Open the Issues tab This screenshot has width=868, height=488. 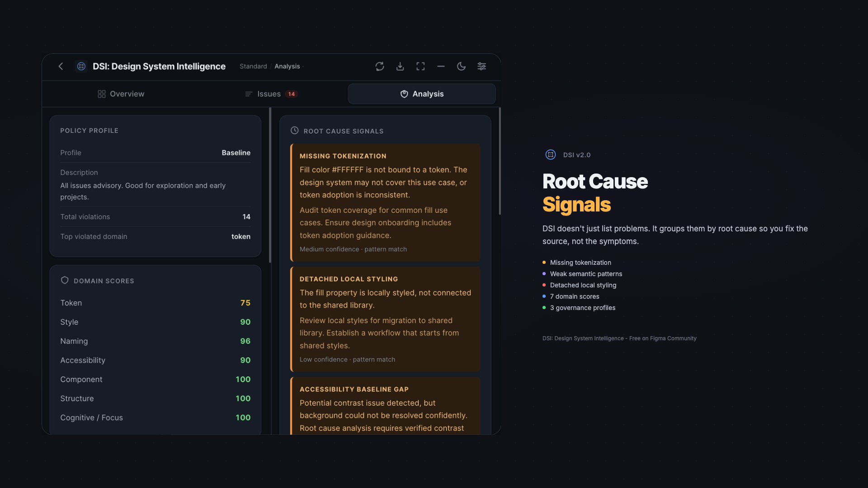[x=269, y=94]
